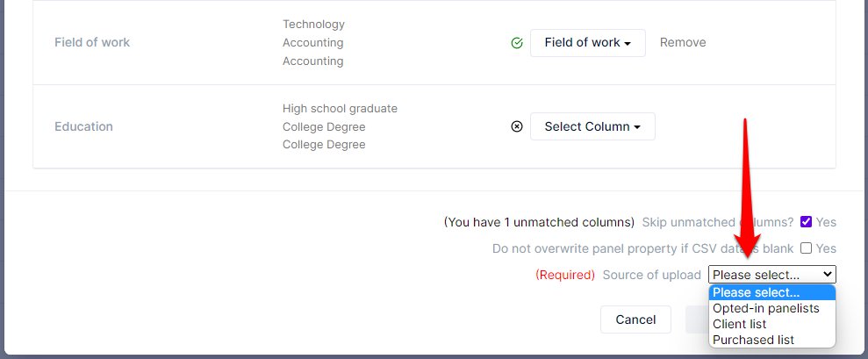This screenshot has height=359, width=868.
Task: Cancel the column matching dialog
Action: [635, 320]
